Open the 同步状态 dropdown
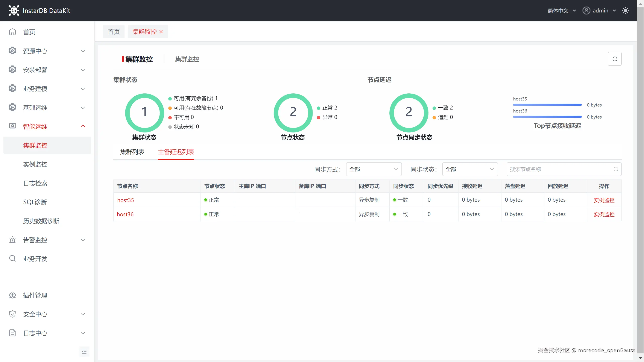The width and height of the screenshot is (644, 362). (x=470, y=169)
